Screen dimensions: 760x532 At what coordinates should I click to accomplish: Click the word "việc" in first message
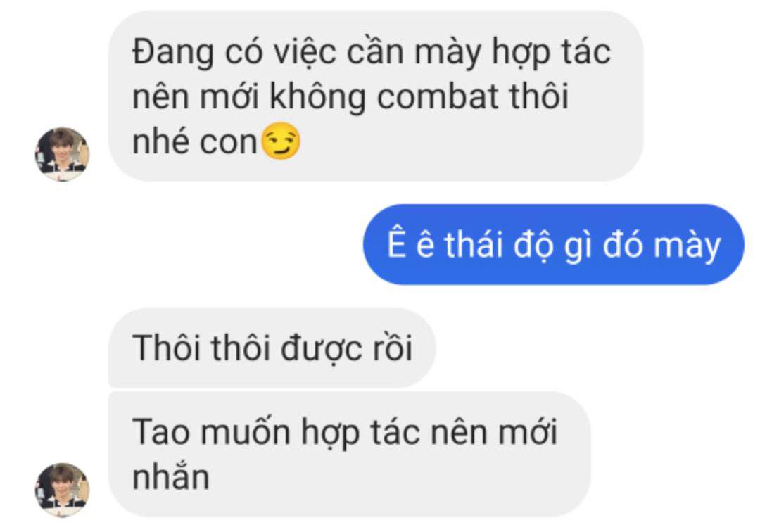click(x=305, y=51)
